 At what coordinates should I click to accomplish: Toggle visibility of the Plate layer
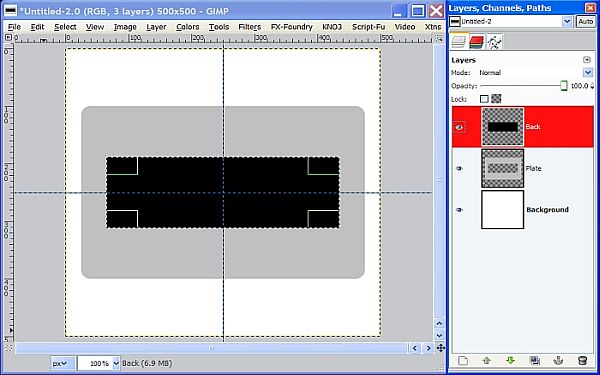459,168
